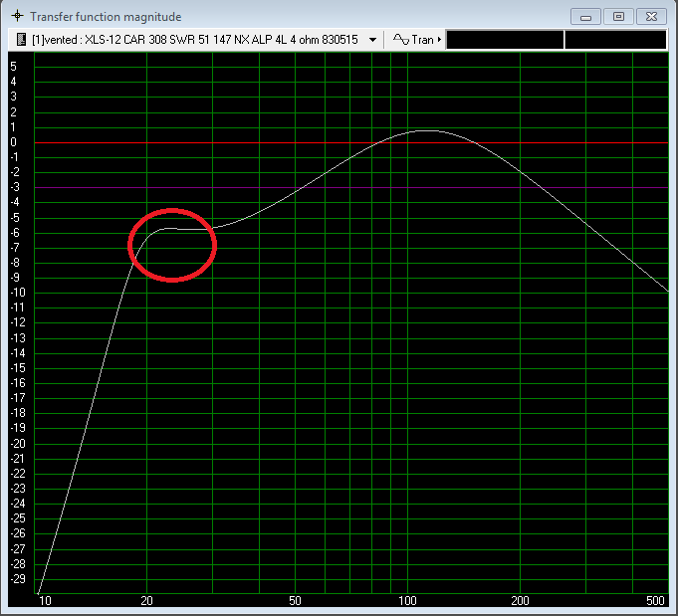Open the Tran graph type menu
The image size is (678, 616).
click(416, 40)
